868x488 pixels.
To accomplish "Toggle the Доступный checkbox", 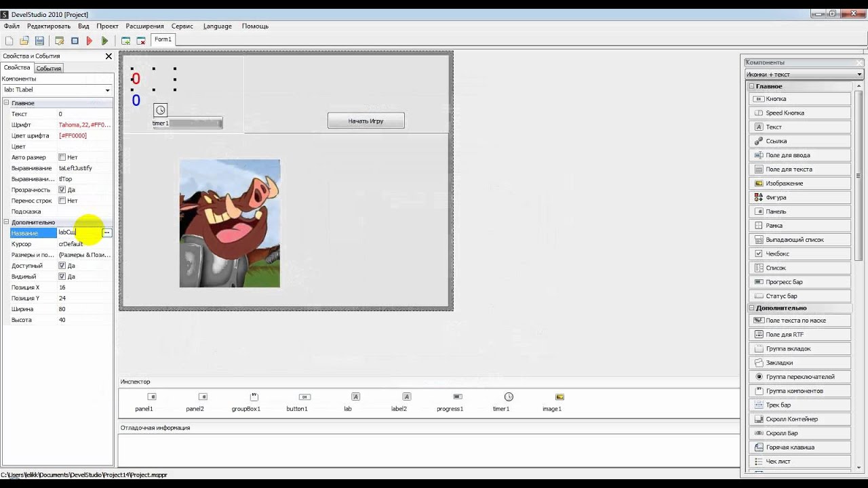I will [x=62, y=266].
